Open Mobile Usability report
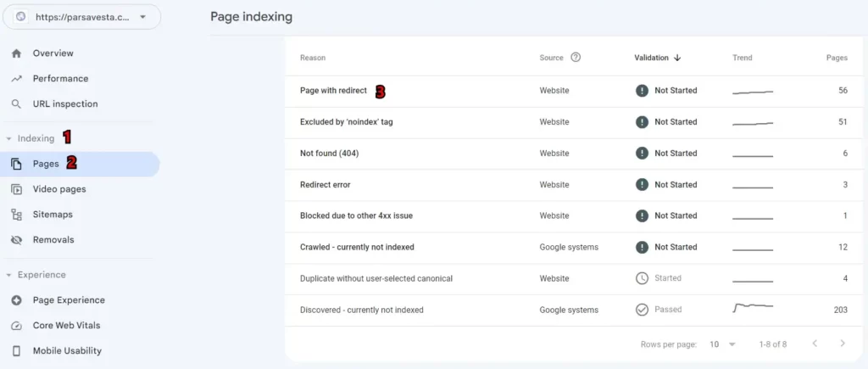The image size is (868, 369). tap(67, 350)
